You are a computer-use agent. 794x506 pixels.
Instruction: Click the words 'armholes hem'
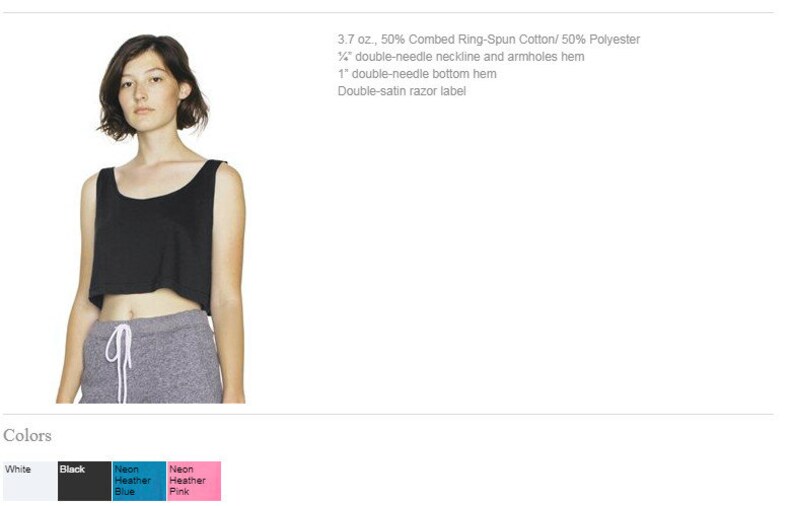coord(546,57)
